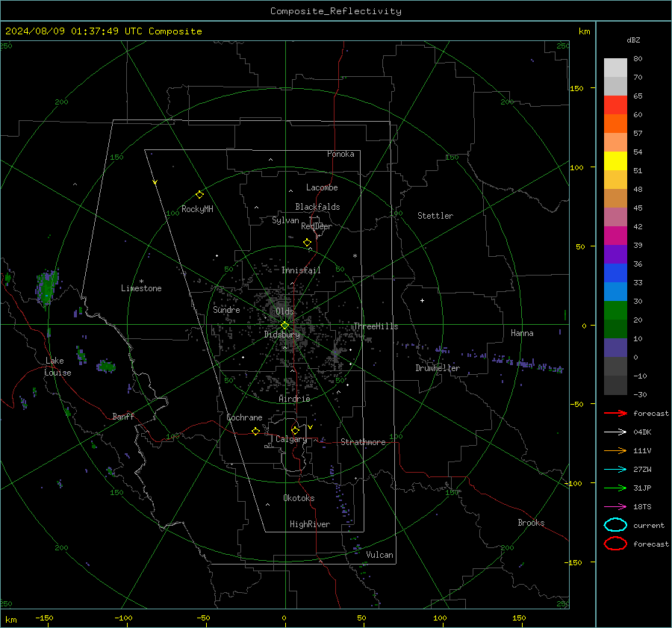Select the Cochrane label

[x=244, y=417]
